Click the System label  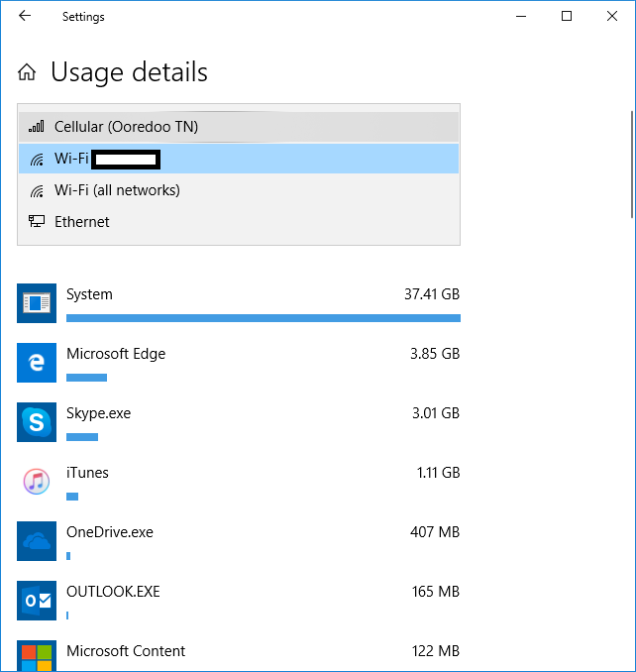[89, 294]
